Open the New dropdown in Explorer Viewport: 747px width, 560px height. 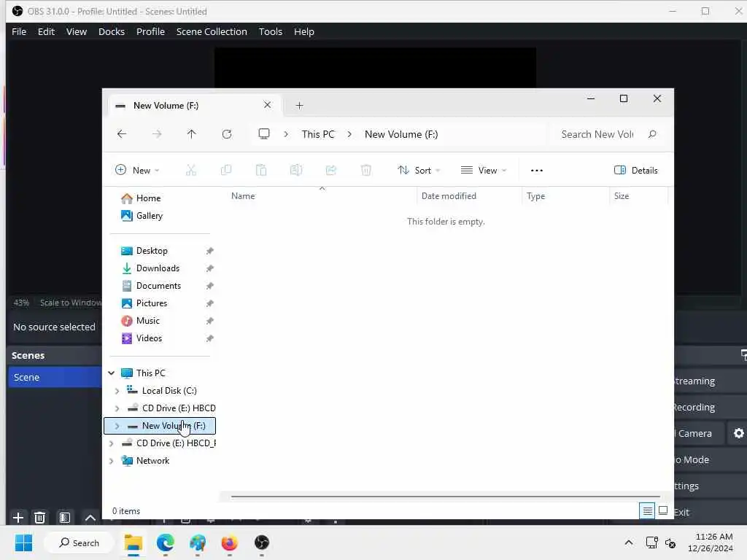137,170
